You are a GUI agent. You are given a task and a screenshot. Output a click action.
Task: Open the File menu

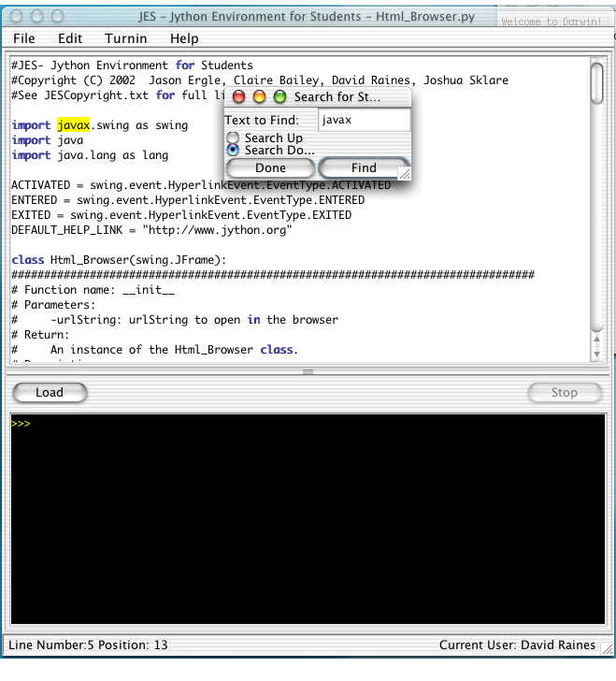click(24, 38)
